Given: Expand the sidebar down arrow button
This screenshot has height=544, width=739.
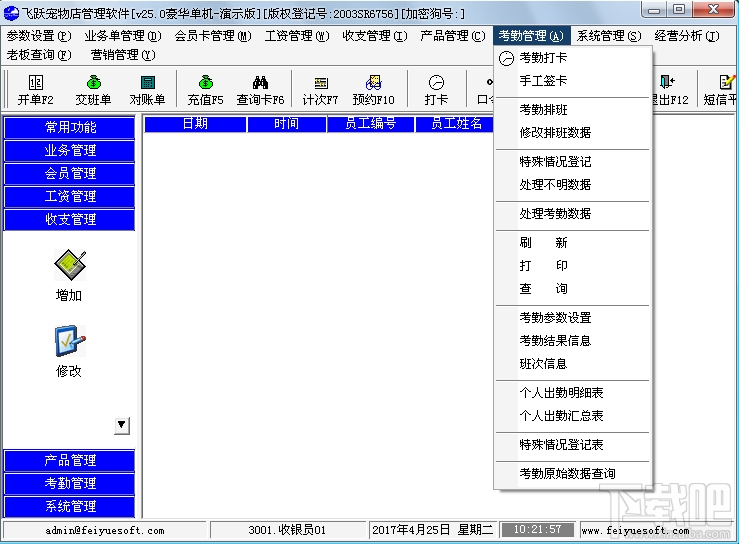Looking at the screenshot, I should (x=122, y=425).
